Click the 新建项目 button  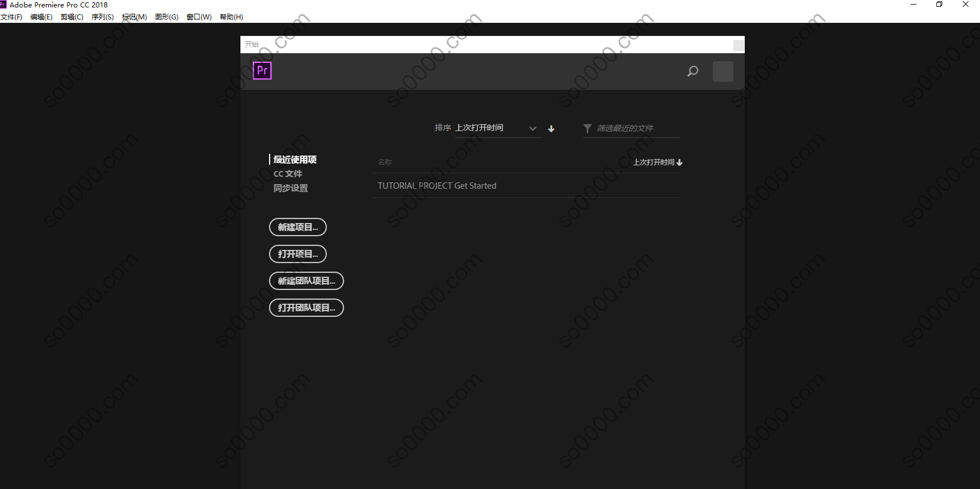click(298, 227)
